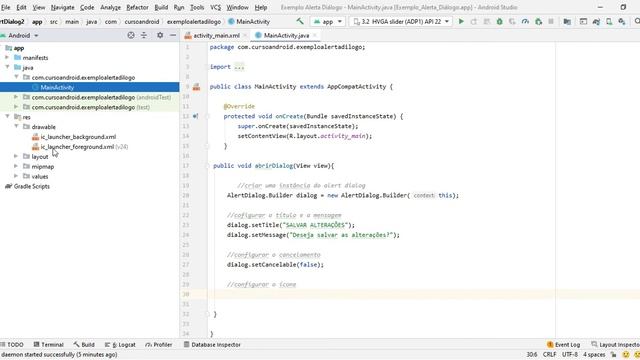Expand the (test) package node

click(x=16, y=107)
